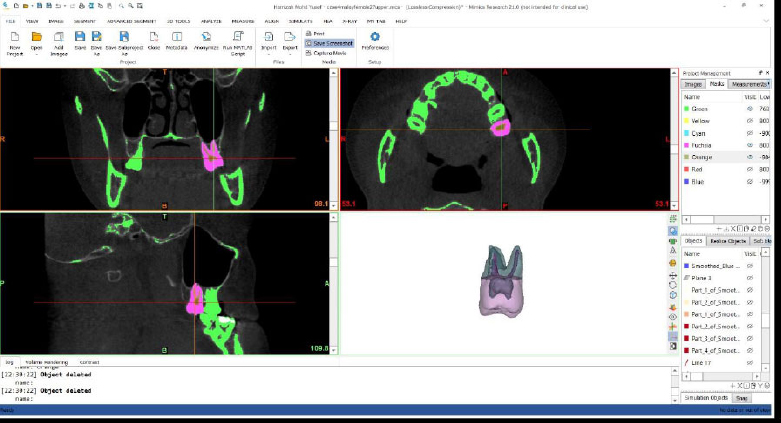Toggle visibility of the Orange mask
This screenshot has height=423, width=781.
pyautogui.click(x=750, y=157)
